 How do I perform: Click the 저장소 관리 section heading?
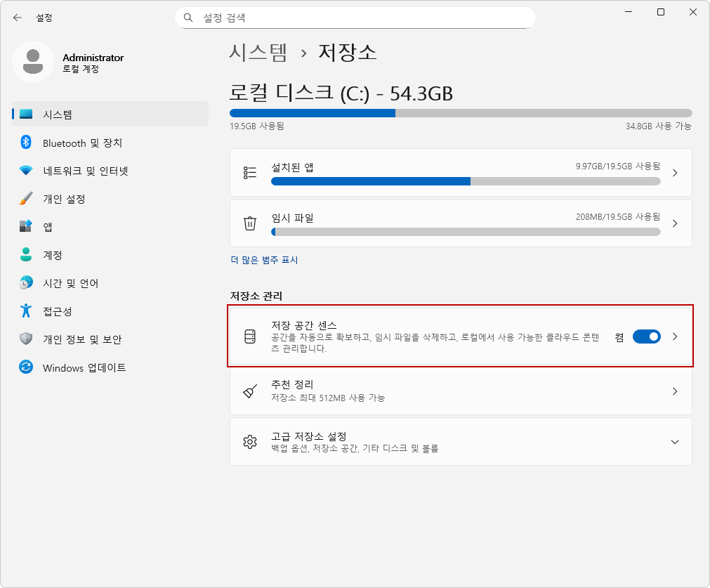pyautogui.click(x=256, y=296)
